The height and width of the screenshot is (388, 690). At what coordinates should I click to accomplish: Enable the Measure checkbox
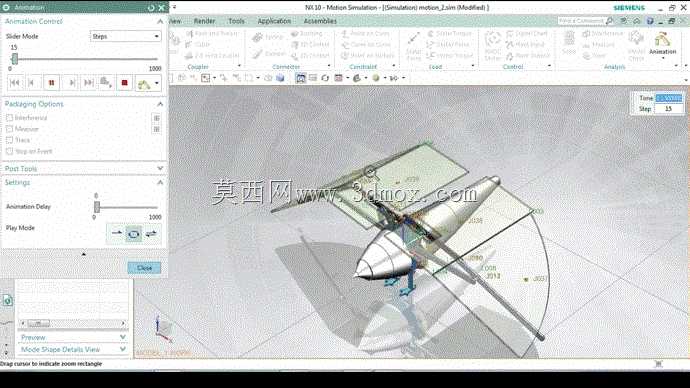click(9, 129)
